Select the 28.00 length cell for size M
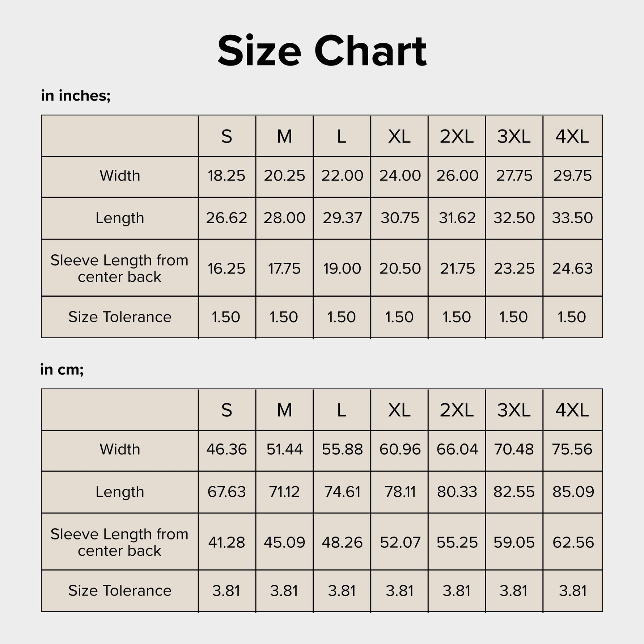The height and width of the screenshot is (644, 644). coord(284,218)
